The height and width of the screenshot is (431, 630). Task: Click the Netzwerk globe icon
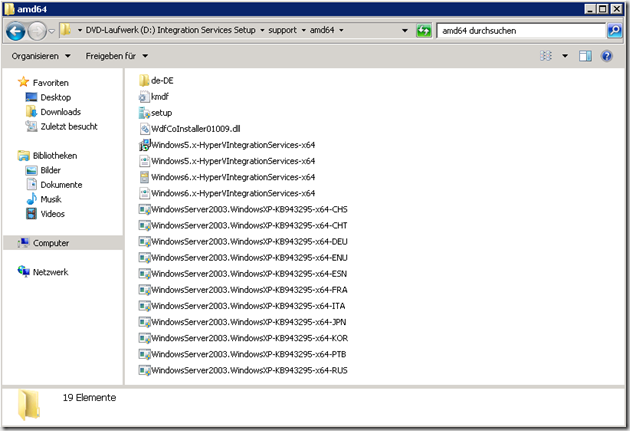click(23, 271)
